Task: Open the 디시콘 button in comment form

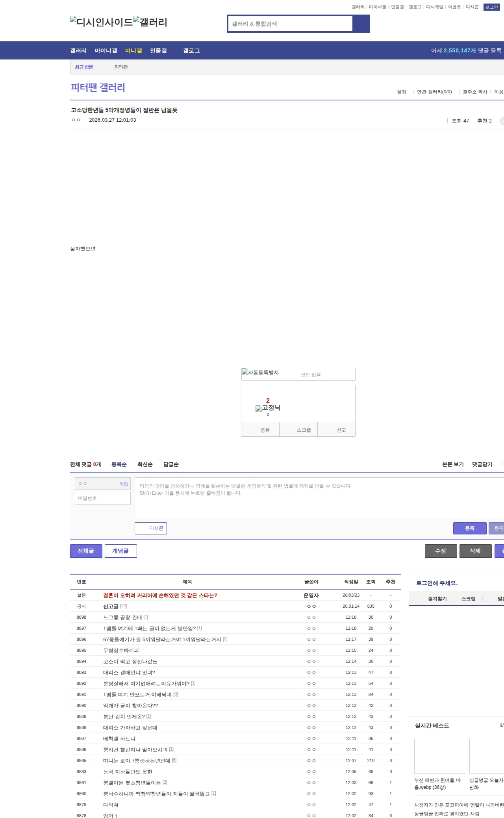Action: coord(151,528)
